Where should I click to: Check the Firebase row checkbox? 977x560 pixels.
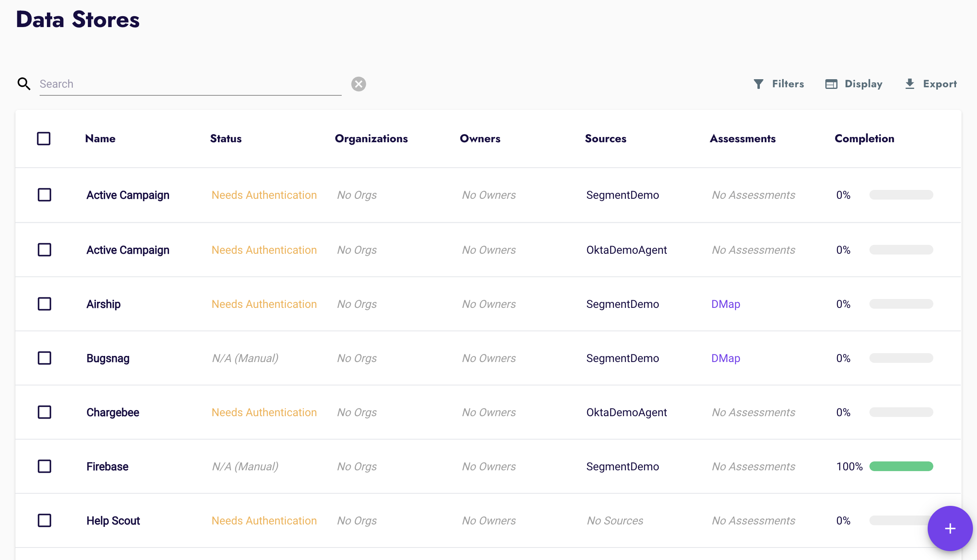(44, 466)
